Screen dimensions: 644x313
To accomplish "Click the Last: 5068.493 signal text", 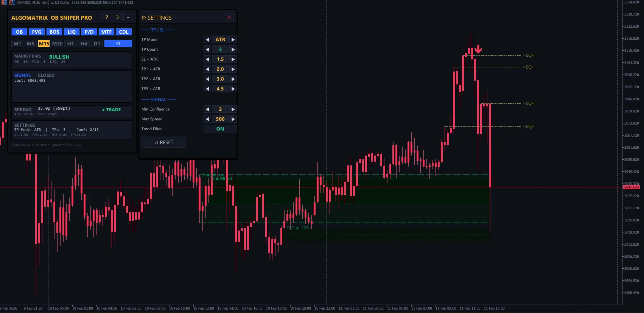I will [x=30, y=81].
